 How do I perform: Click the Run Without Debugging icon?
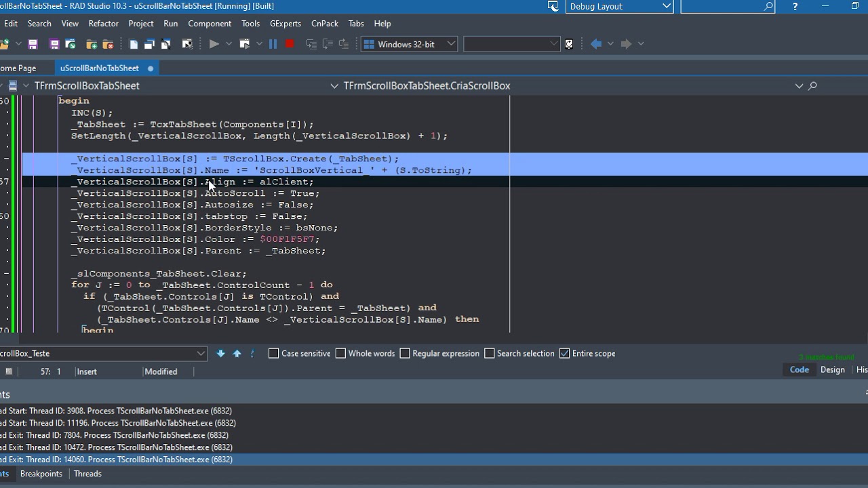pyautogui.click(x=245, y=44)
